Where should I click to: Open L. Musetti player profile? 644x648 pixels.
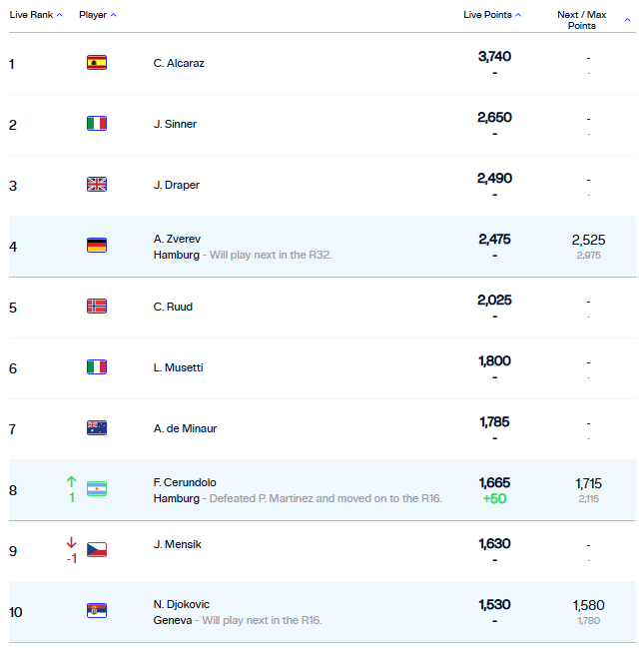pyautogui.click(x=179, y=367)
